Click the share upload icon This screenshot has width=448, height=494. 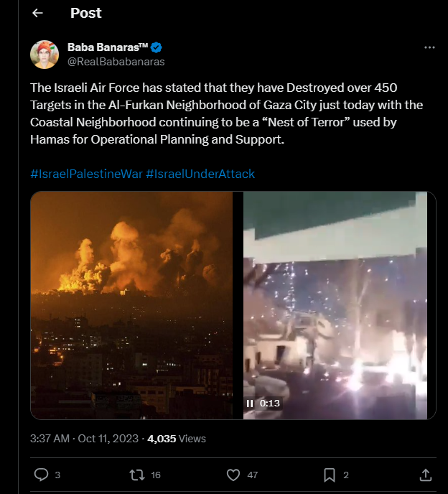(425, 475)
